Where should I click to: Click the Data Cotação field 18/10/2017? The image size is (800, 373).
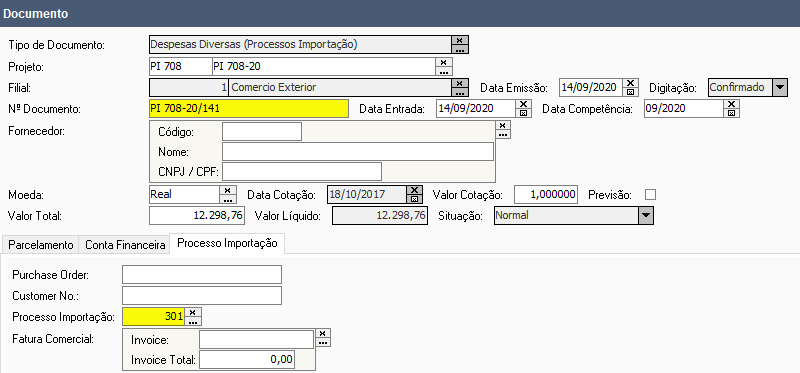367,194
